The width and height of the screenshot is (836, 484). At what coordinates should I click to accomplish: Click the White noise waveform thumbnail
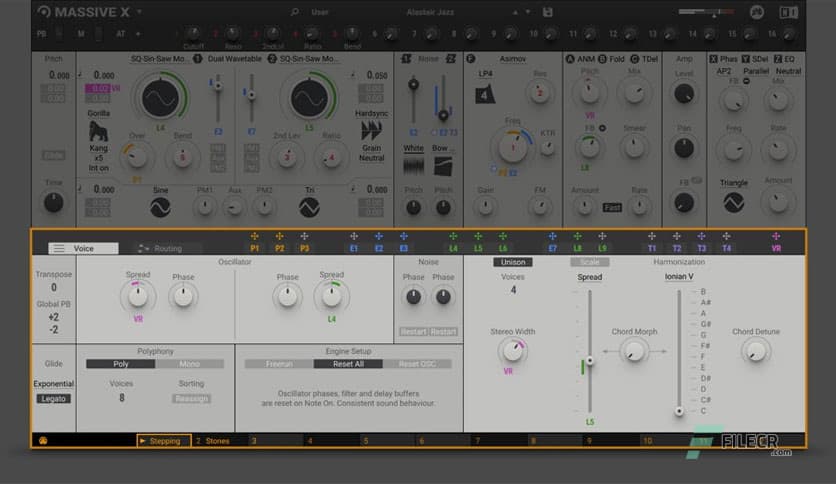[413, 167]
